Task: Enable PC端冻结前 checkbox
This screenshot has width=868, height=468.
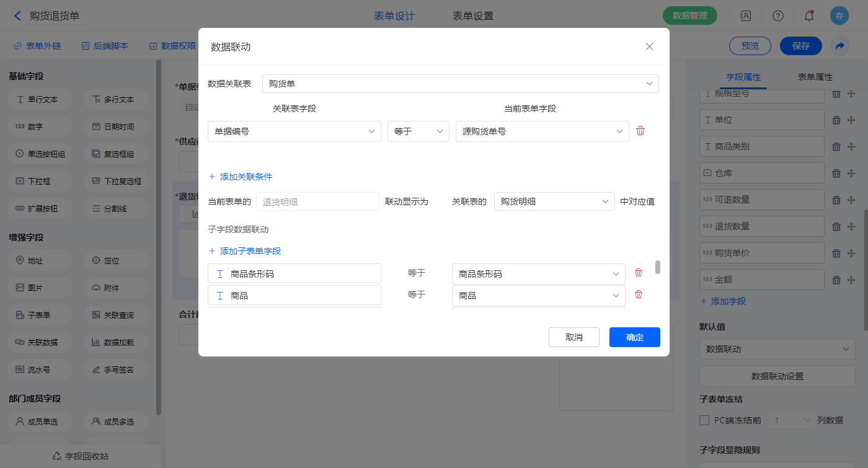Action: pyautogui.click(x=704, y=420)
